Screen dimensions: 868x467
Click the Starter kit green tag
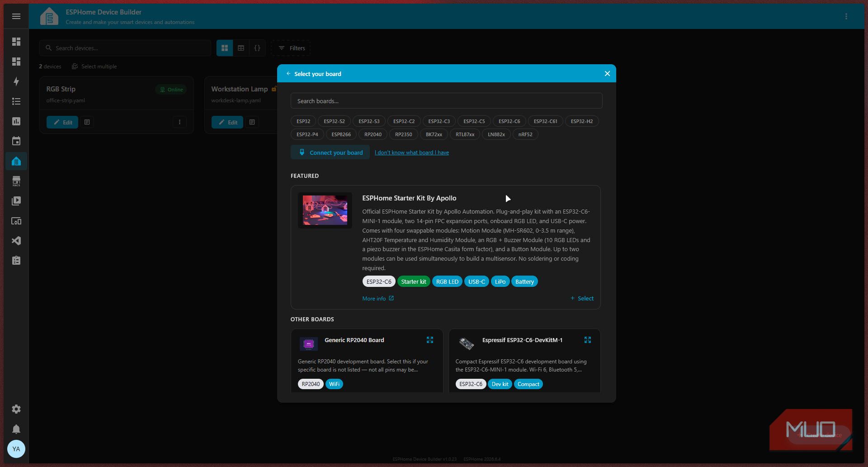414,281
